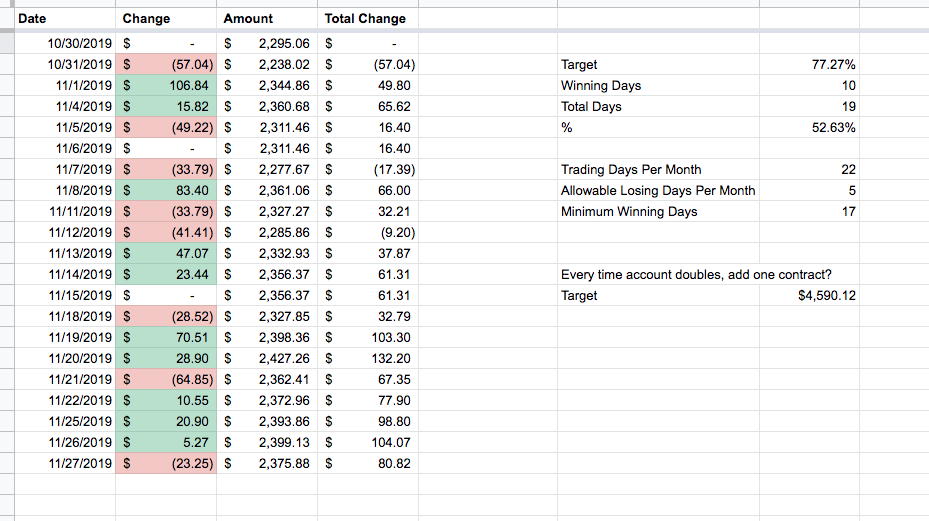Click the 11/18/2019 date cell

pos(65,317)
